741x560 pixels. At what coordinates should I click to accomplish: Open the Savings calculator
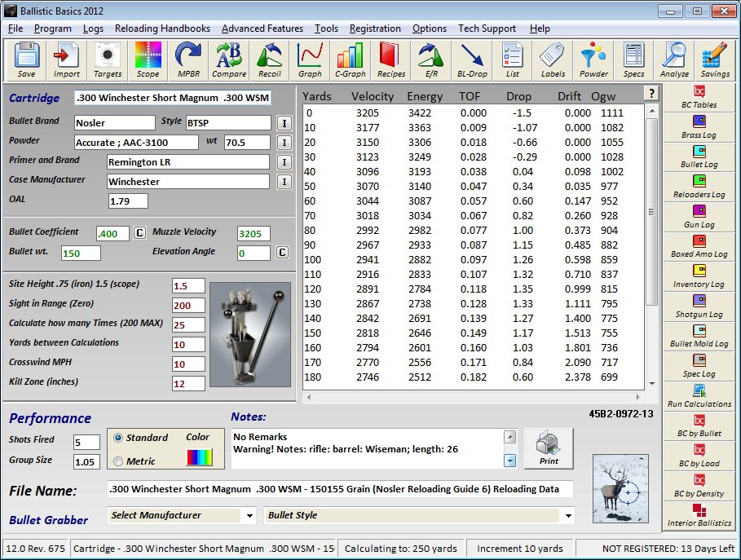tap(715, 60)
